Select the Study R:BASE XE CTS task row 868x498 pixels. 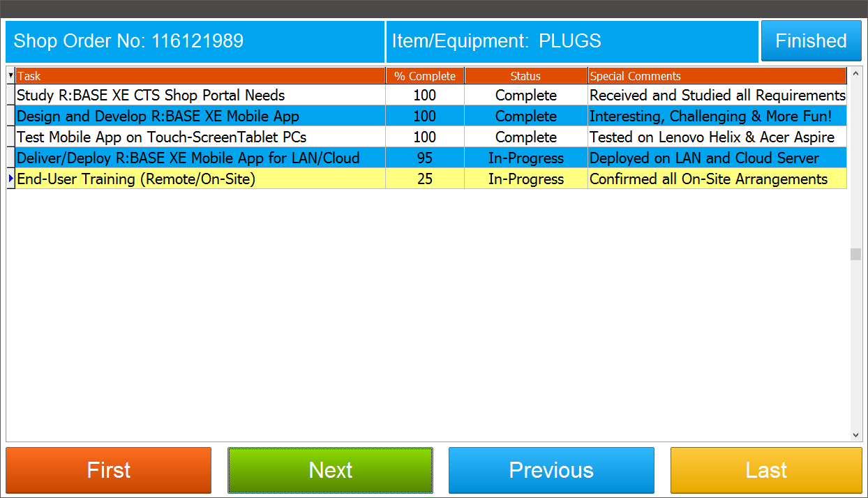pos(151,96)
